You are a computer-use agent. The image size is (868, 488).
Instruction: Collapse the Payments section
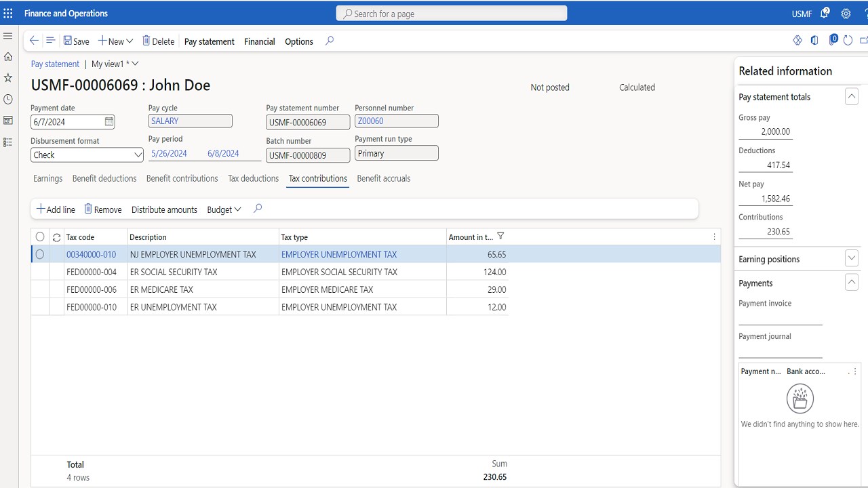pos(852,283)
